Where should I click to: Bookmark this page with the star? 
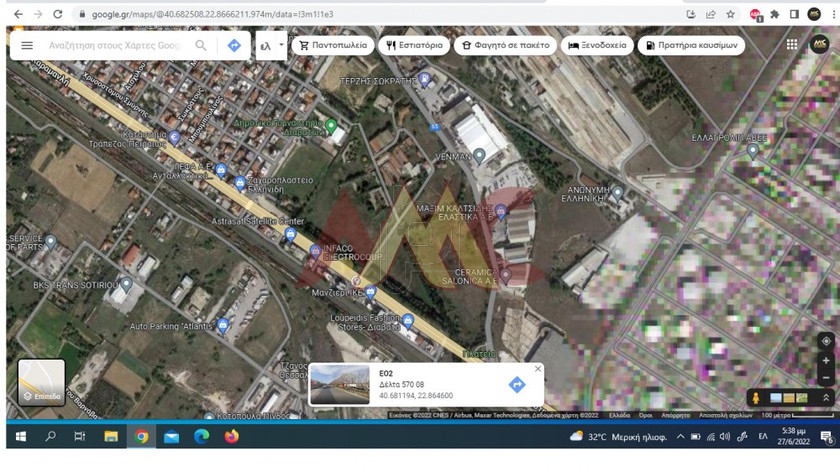730,14
